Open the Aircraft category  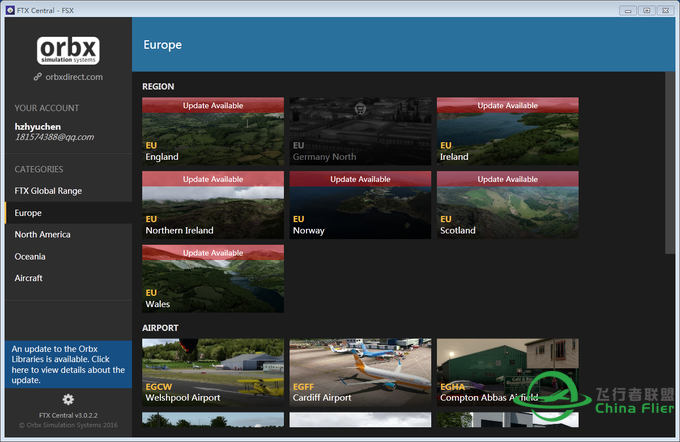tap(69, 278)
